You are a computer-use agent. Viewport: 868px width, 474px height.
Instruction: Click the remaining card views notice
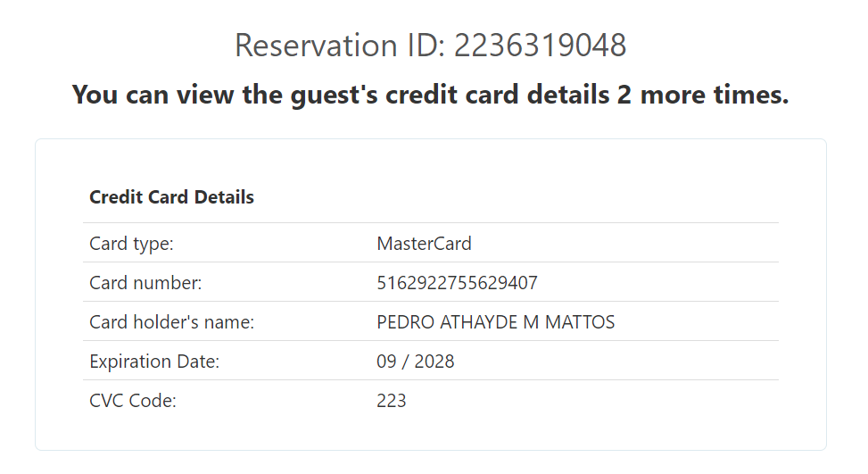[430, 95]
